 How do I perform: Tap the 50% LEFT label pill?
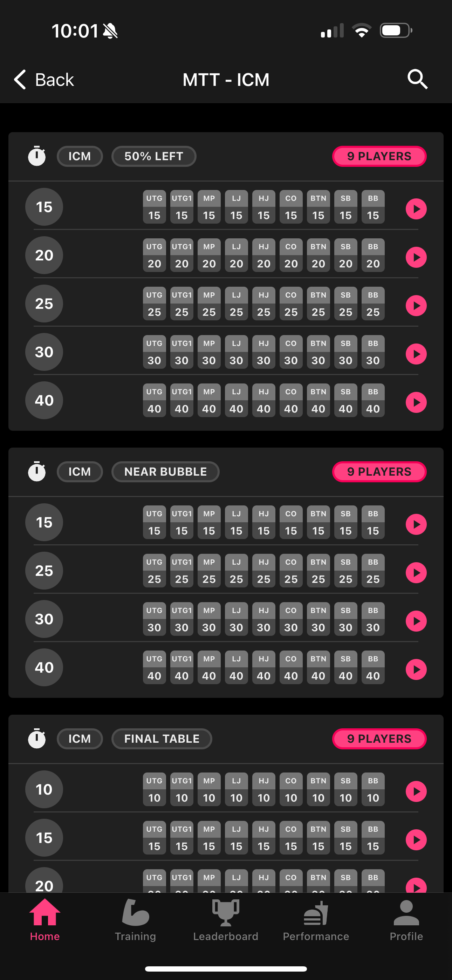[154, 156]
